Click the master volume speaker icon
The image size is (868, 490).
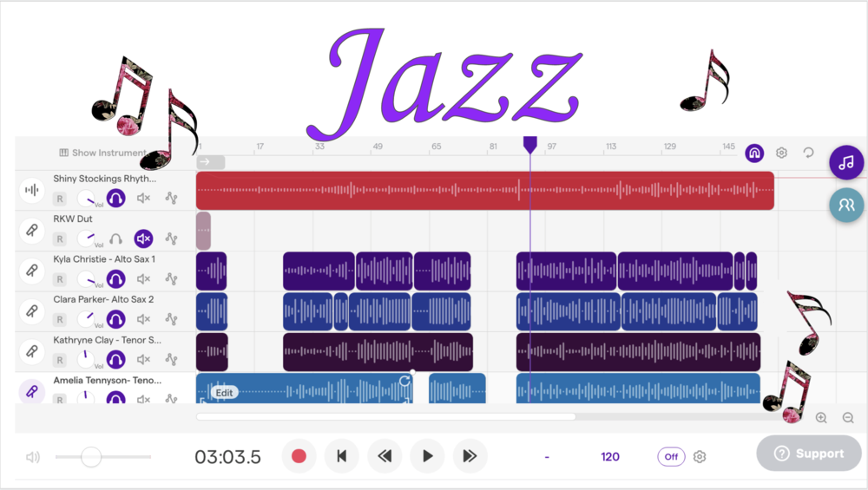[x=33, y=457]
